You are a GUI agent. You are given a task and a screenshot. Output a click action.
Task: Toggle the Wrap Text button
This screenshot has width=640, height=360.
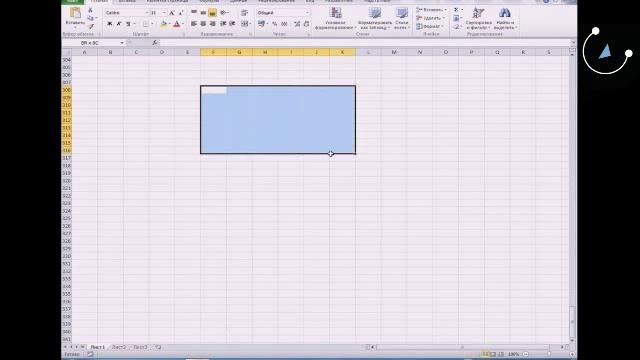click(244, 13)
